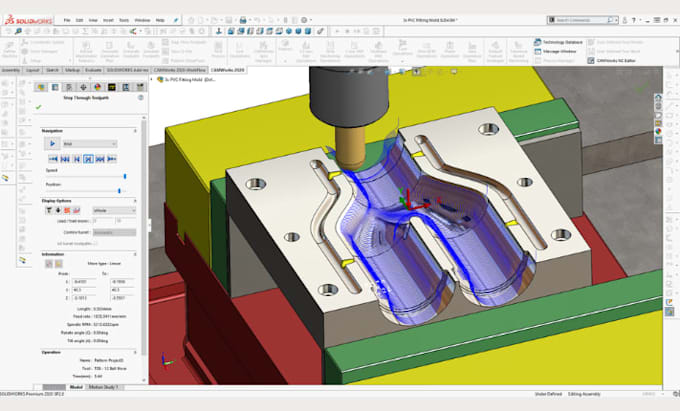Step forward one toolpath move

point(88,159)
